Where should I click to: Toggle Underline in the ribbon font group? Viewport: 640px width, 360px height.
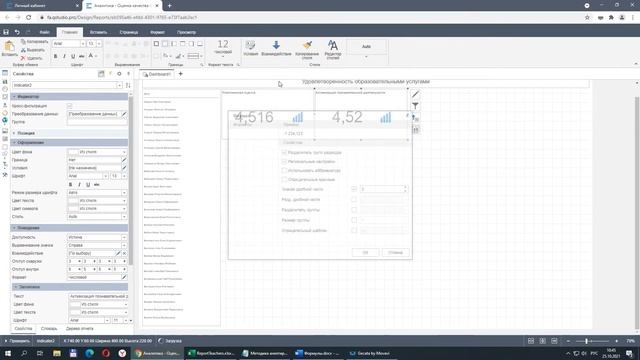73,56
